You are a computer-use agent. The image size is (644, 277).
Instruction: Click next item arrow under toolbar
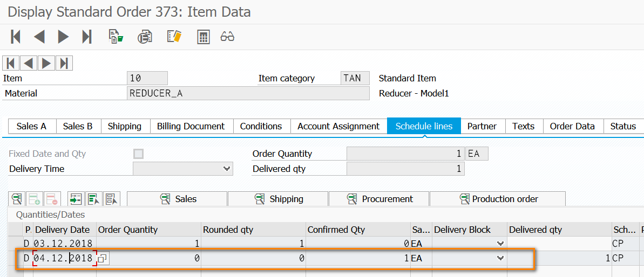[46, 63]
